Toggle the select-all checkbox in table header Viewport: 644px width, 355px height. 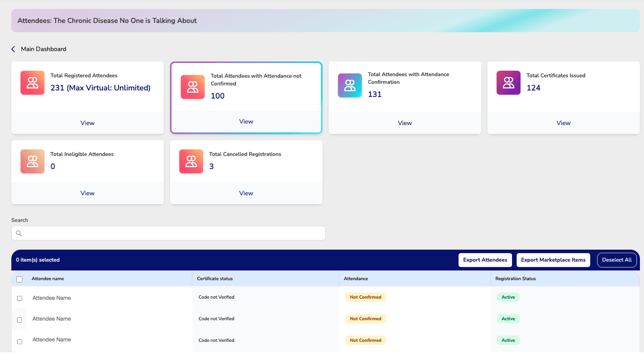click(x=19, y=279)
